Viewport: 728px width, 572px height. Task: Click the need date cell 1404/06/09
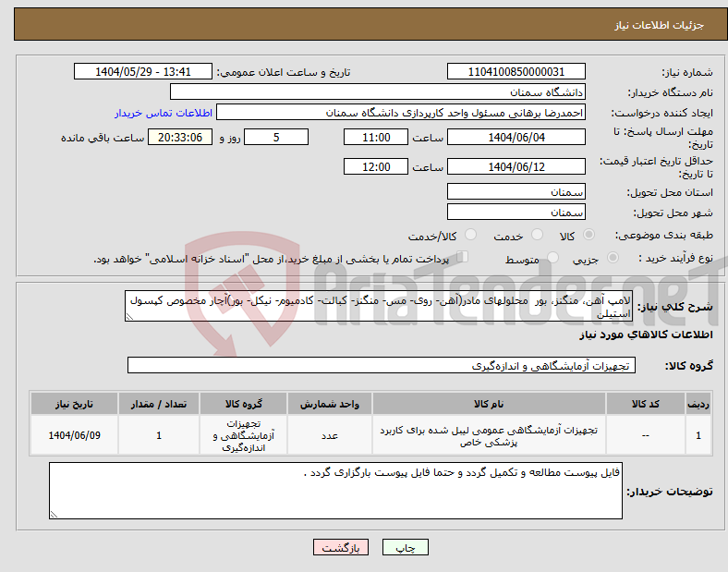[74, 435]
